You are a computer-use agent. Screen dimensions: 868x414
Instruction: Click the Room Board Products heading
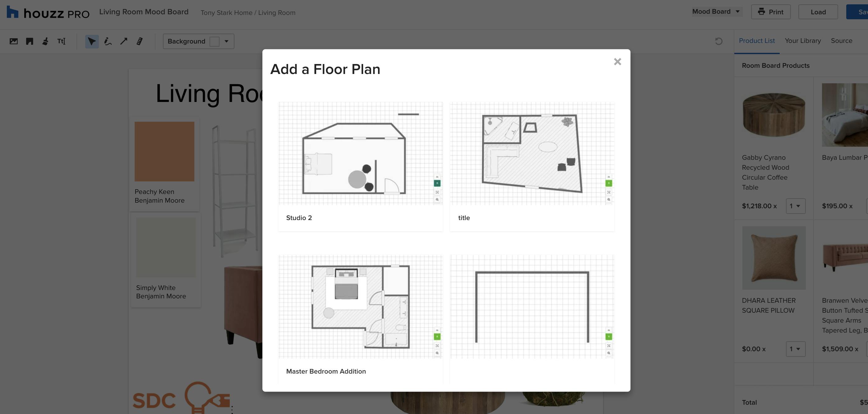pos(775,65)
